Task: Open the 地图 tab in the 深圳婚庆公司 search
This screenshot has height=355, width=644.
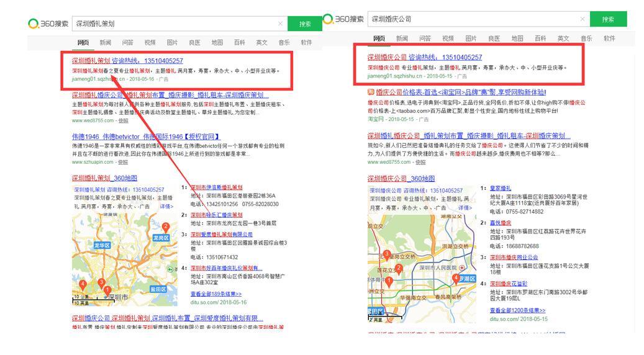Action: pos(517,38)
